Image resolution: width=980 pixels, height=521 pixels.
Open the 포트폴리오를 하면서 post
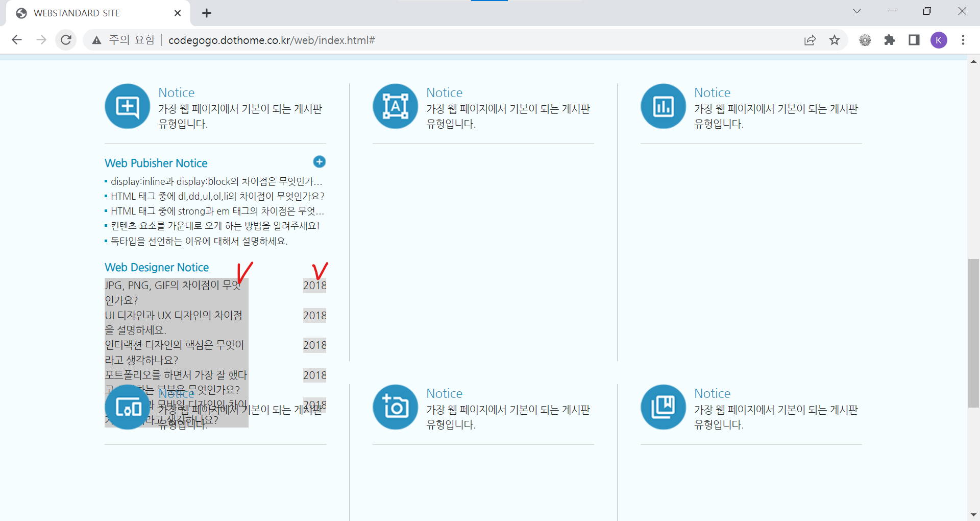tap(176, 382)
